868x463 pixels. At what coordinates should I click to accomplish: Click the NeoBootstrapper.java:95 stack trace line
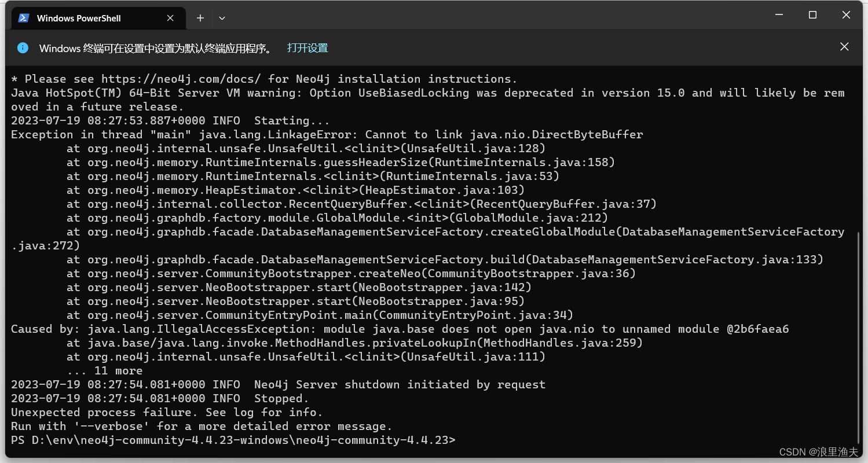point(296,301)
